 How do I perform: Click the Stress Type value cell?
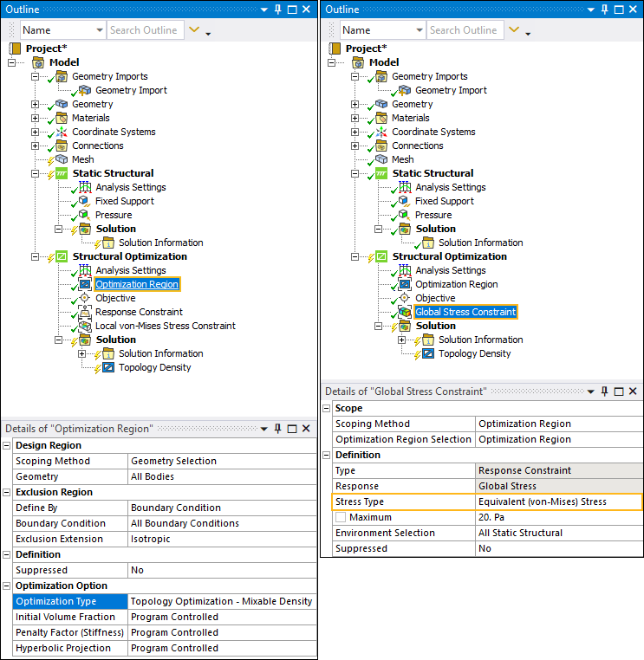tap(559, 501)
